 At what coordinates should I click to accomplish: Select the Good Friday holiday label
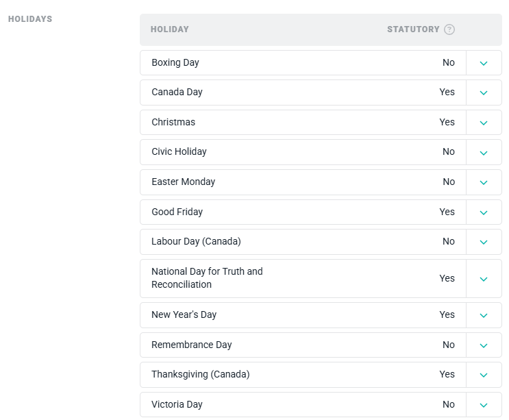point(177,212)
